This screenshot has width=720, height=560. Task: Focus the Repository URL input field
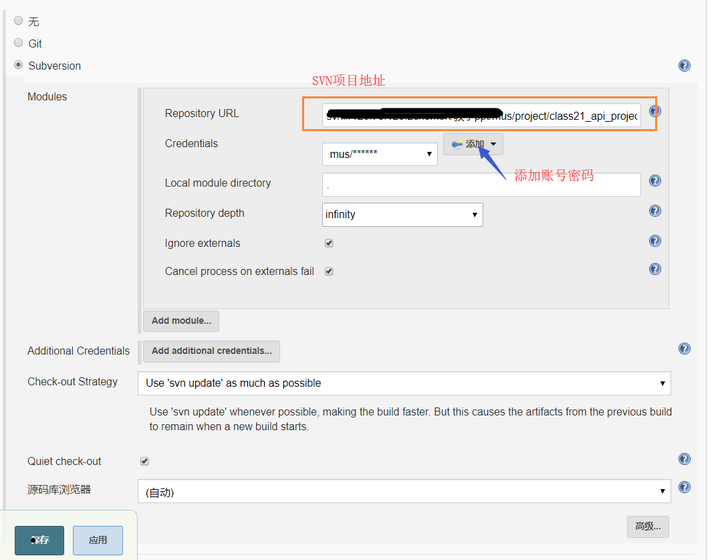click(481, 116)
